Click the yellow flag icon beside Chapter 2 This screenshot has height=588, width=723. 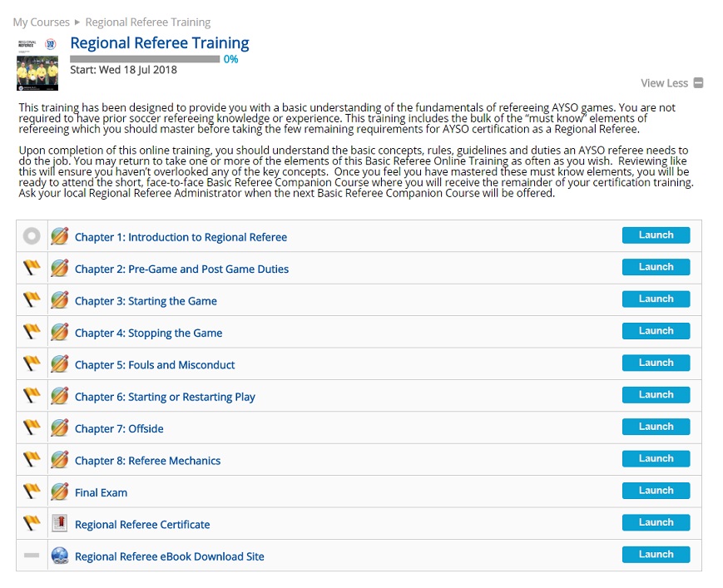coord(32,269)
